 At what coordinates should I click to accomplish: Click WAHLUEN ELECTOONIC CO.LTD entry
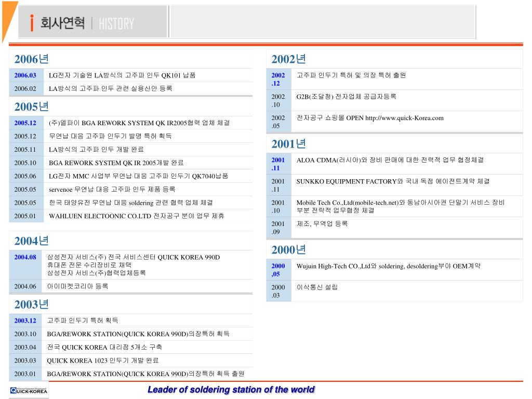pos(137,216)
